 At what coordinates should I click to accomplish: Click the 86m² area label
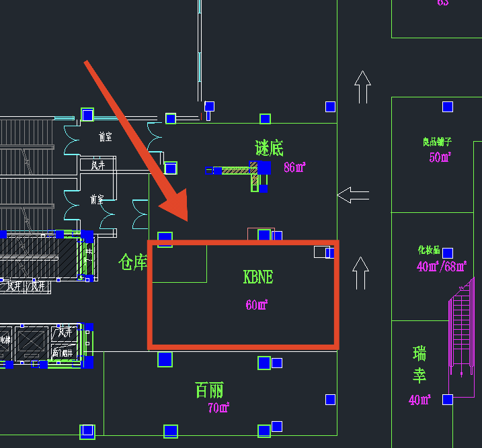tap(294, 167)
